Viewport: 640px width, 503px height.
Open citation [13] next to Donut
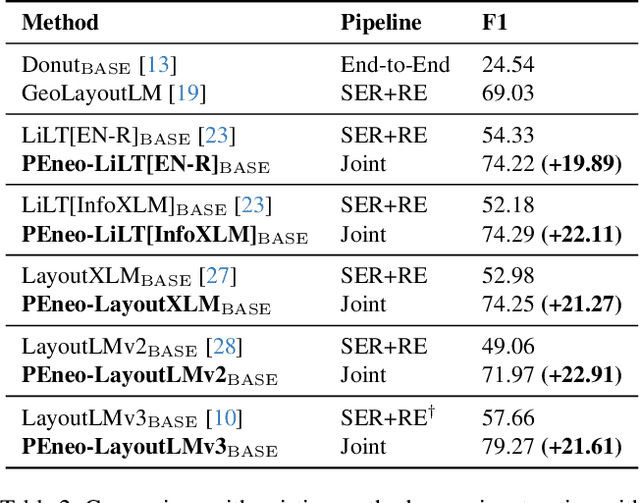point(158,66)
